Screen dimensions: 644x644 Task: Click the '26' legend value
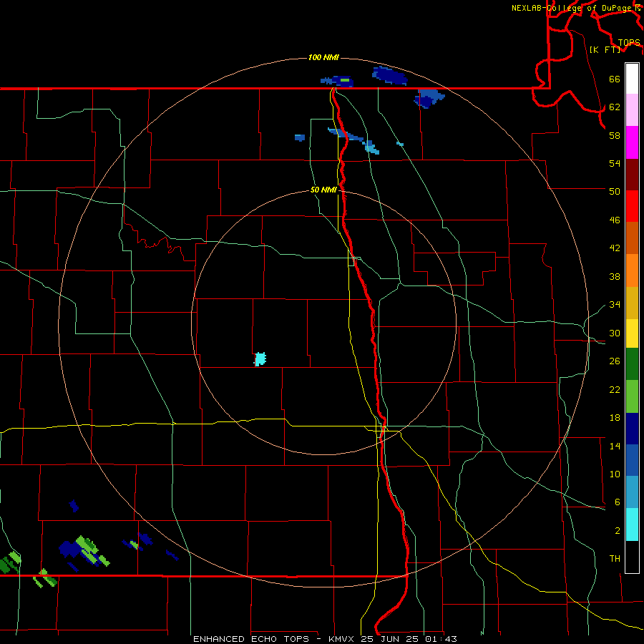point(615,361)
